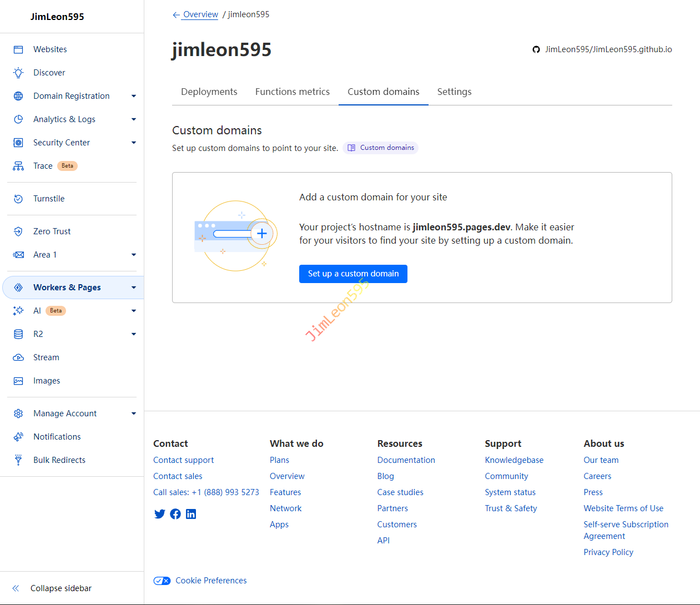Expand Analytics & Logs menu arrow
The image size is (700, 605).
(134, 119)
